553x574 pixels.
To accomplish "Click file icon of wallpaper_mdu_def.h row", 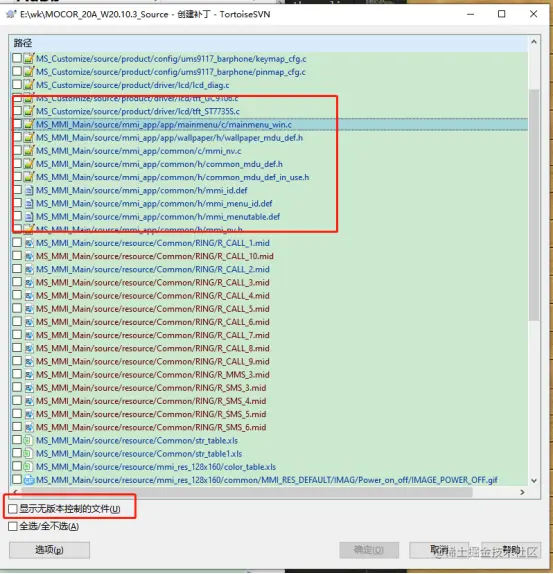I will tap(29, 138).
